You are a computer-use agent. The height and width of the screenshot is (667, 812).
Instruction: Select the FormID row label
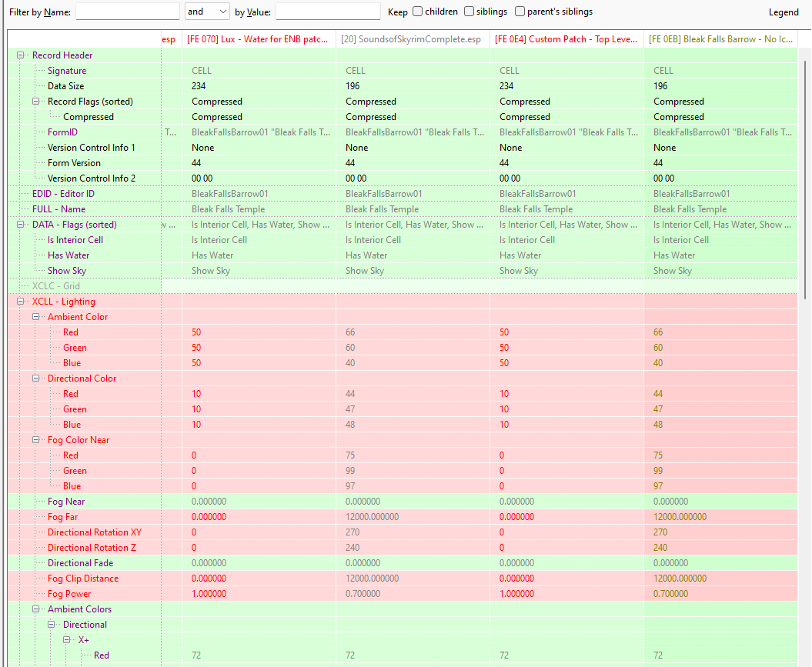click(x=62, y=132)
